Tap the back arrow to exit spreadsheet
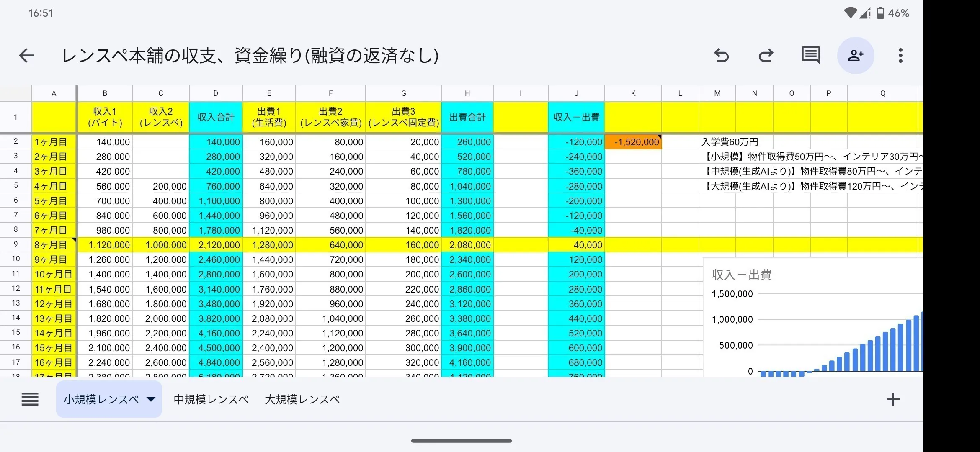The image size is (980, 452). 26,55
